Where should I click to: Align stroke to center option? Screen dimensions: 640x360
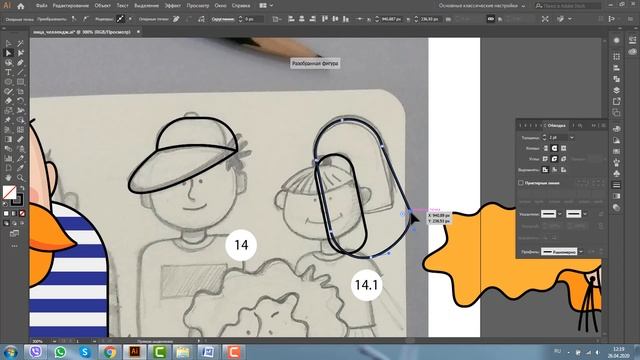(545, 169)
